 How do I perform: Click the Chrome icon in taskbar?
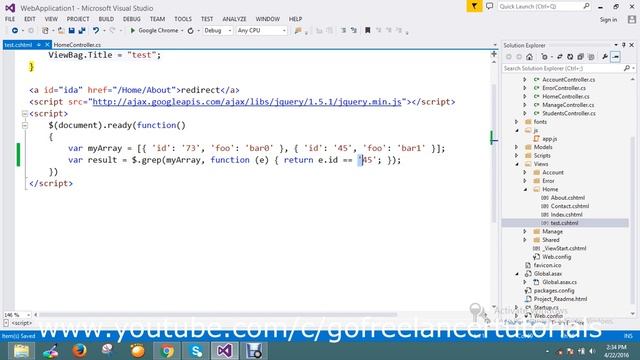[x=167, y=351]
